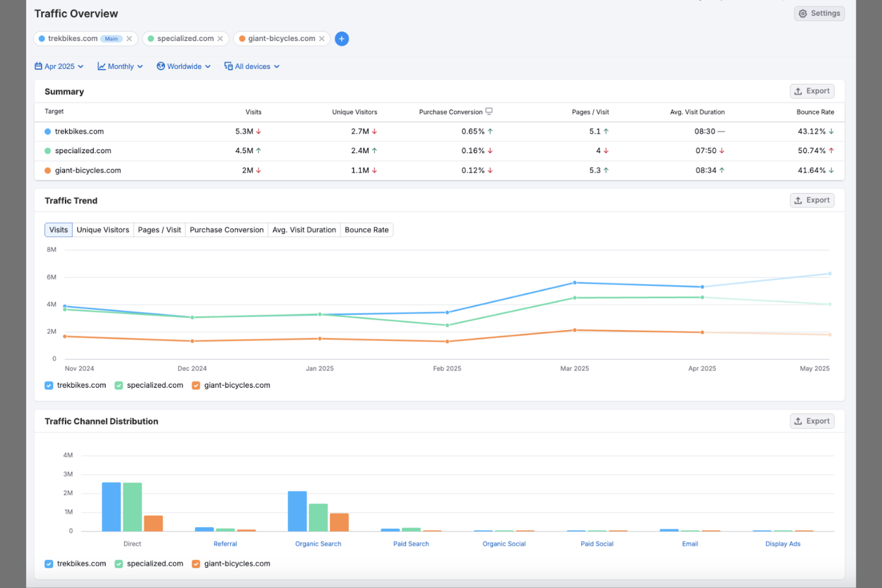The height and width of the screenshot is (588, 882).
Task: Click the line-chart icon next to Monthly
Action: coord(101,66)
